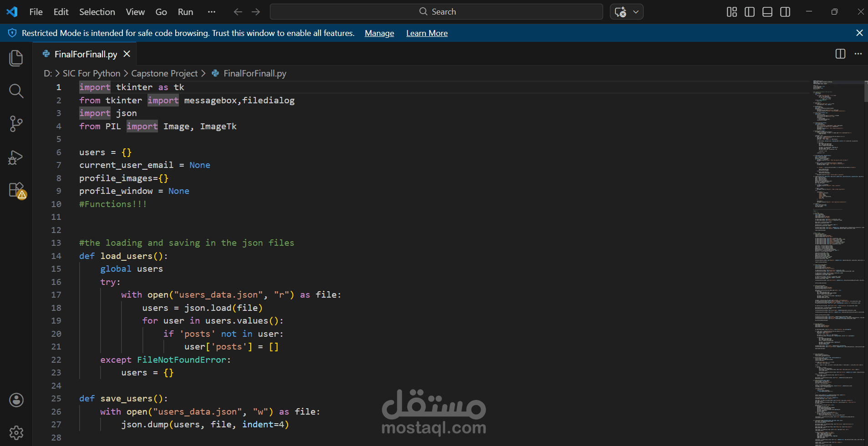This screenshot has width=868, height=446.
Task: Click 'json.dump' on line 27
Action: point(145,424)
